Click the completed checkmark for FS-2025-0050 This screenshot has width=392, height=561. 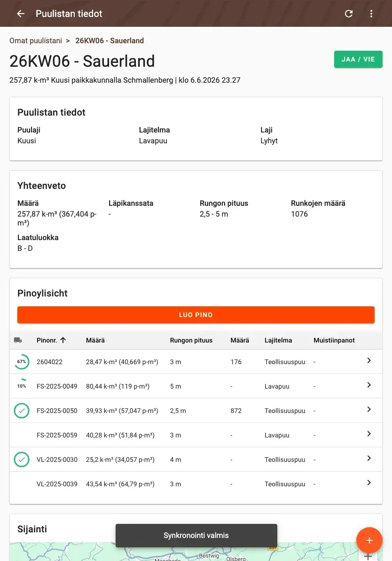[22, 411]
